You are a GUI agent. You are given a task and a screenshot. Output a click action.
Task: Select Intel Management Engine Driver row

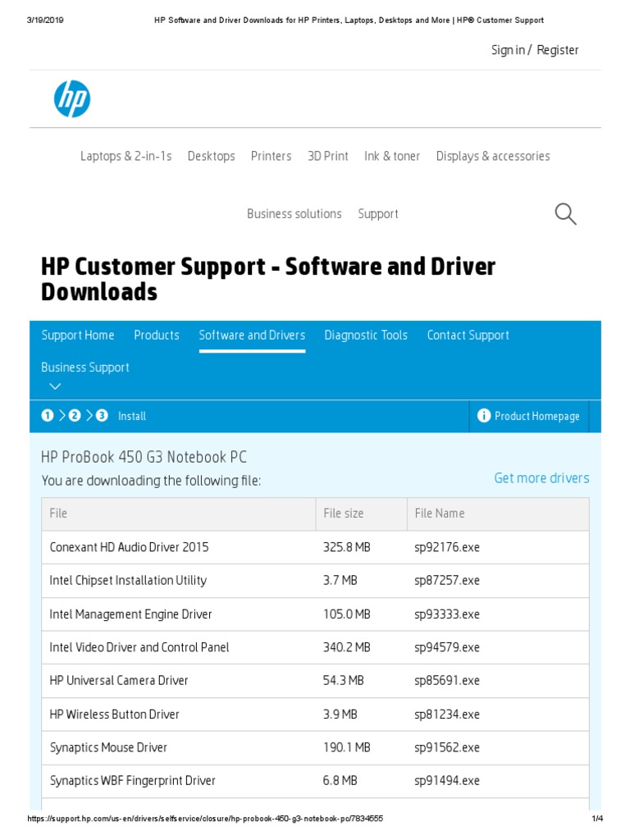(315, 614)
